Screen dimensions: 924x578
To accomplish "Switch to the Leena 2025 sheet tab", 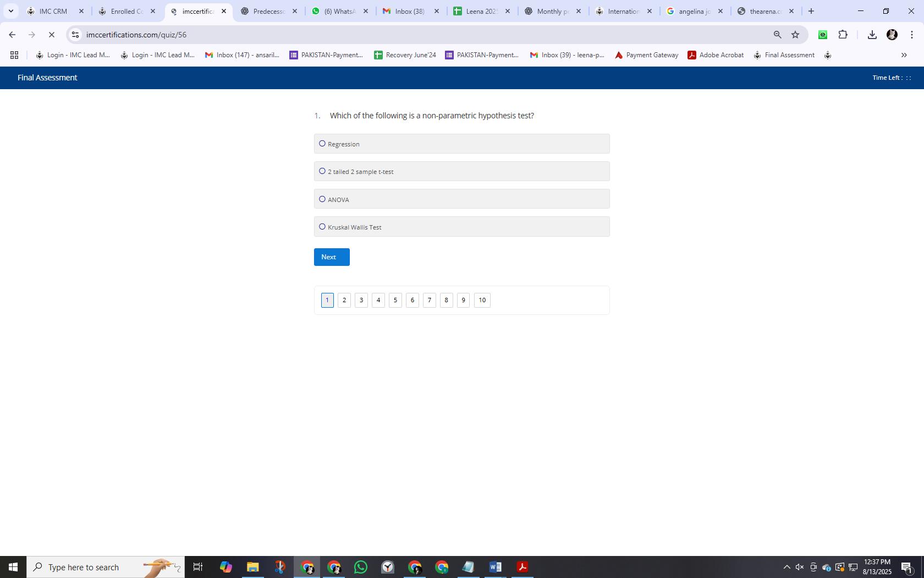I will pyautogui.click(x=481, y=11).
